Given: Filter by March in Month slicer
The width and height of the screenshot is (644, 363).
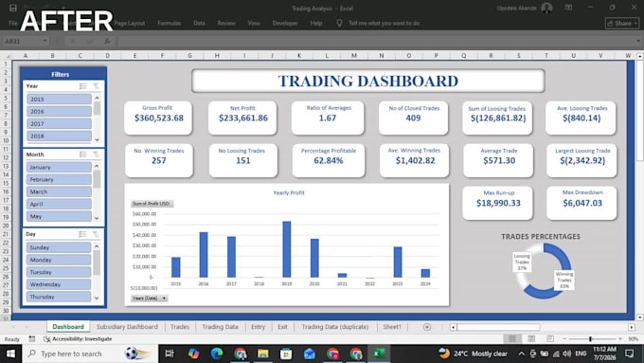Looking at the screenshot, I should [x=59, y=192].
